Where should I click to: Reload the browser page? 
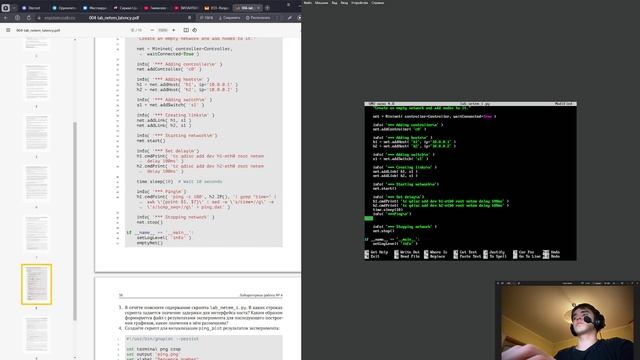(x=29, y=18)
